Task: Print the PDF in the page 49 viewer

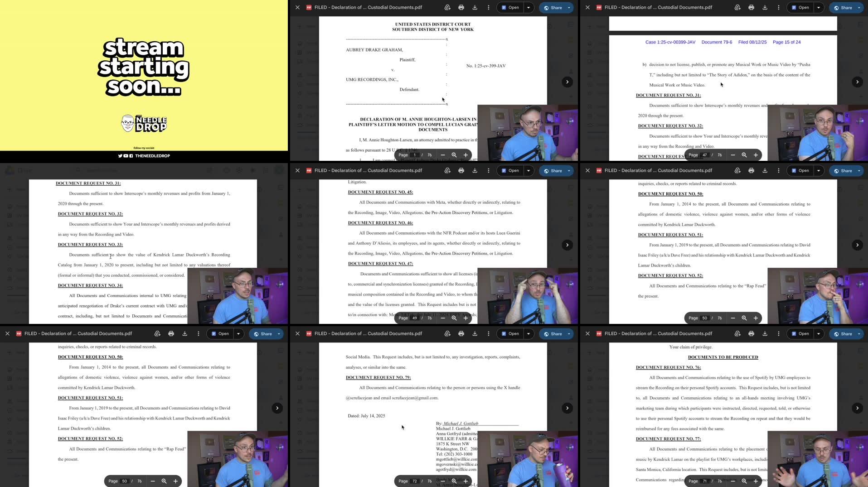Action: 461,171
